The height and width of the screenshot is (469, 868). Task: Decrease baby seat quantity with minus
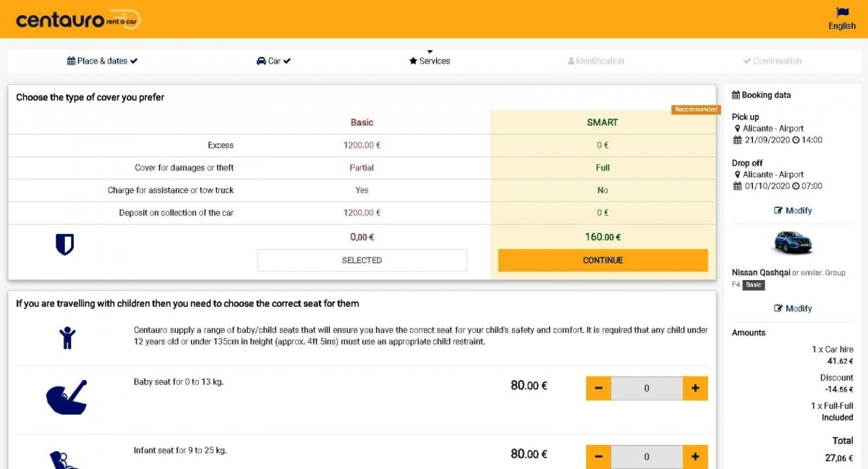pos(598,389)
